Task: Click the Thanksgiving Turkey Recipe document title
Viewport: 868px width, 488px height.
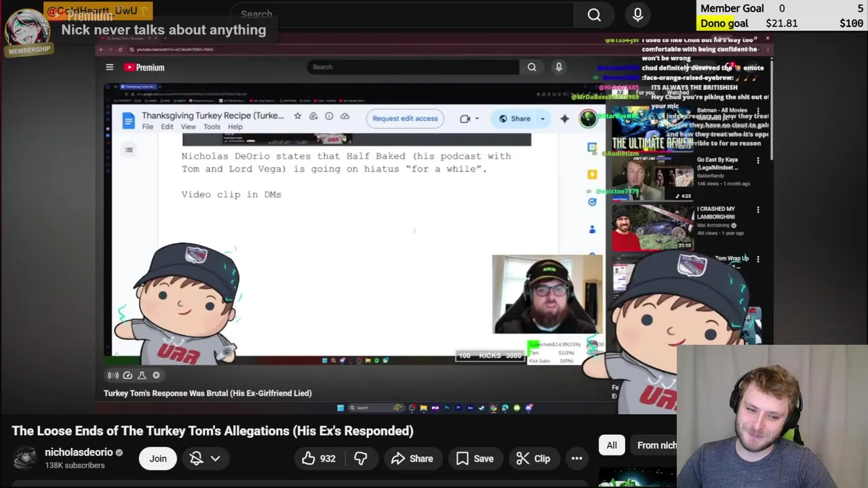Action: pos(213,115)
